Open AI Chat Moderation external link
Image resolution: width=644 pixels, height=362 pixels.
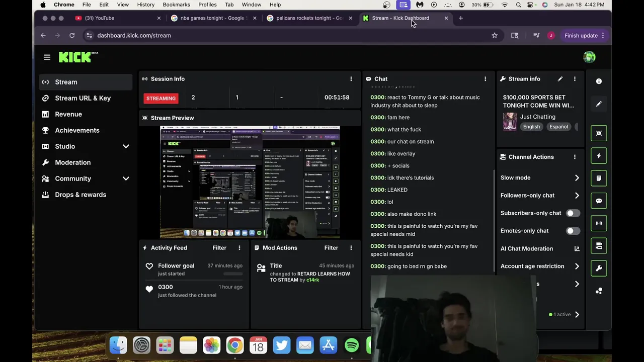click(x=577, y=249)
